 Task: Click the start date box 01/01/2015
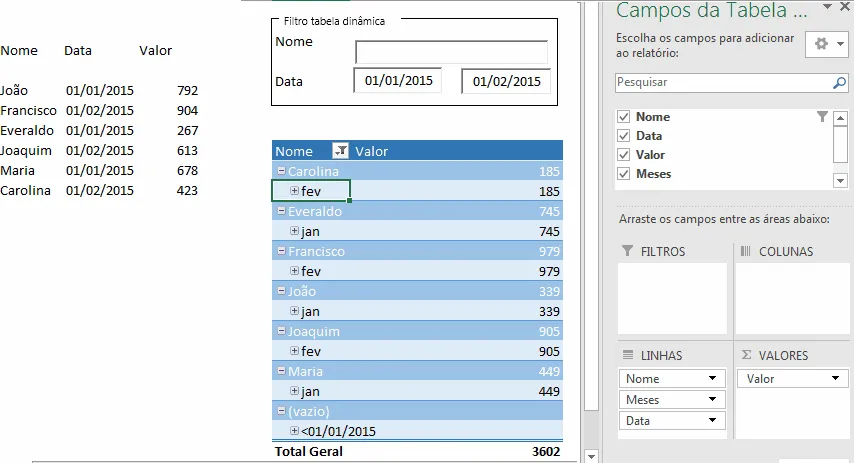(398, 81)
